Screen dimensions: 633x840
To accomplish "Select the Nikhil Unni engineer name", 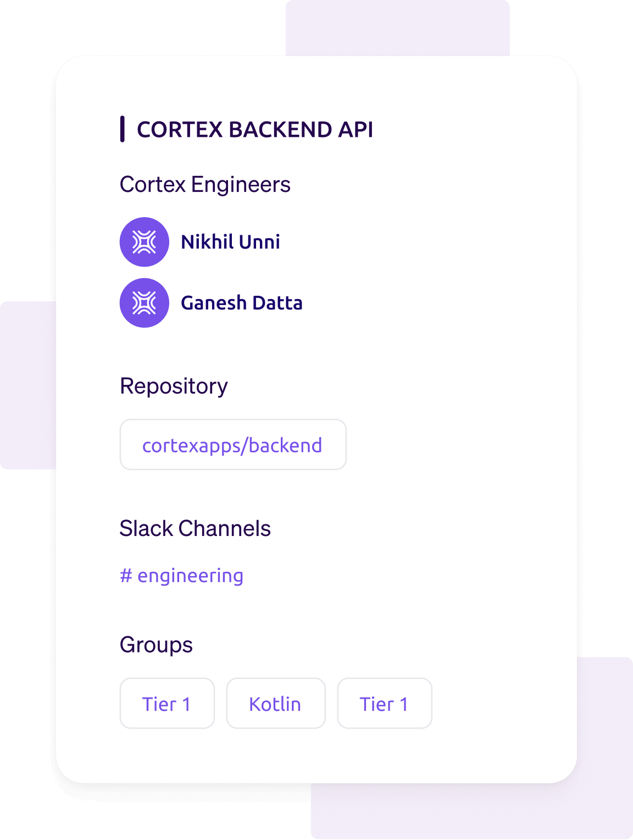I will (x=230, y=242).
